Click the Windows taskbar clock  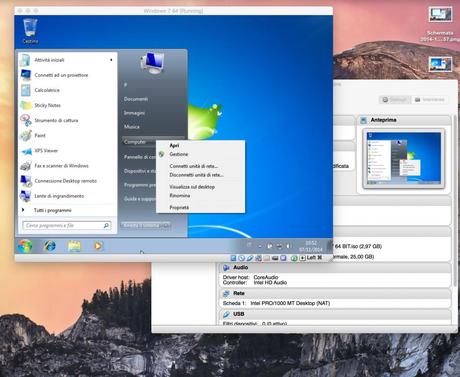310,246
